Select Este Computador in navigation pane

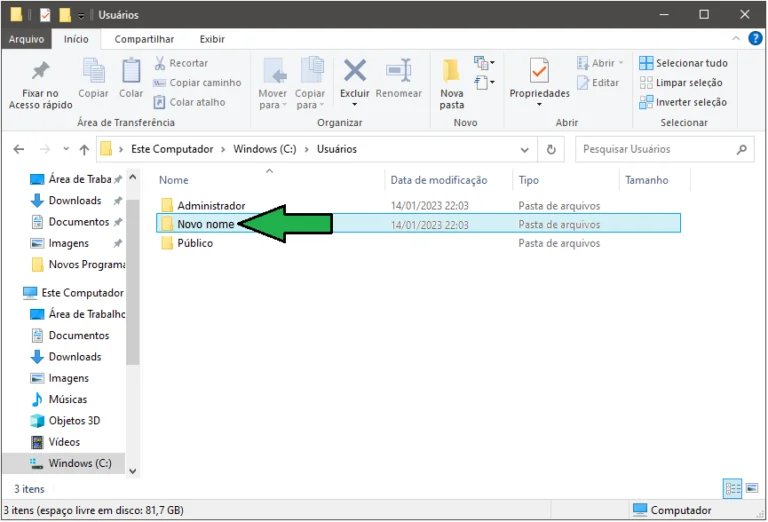(73, 293)
